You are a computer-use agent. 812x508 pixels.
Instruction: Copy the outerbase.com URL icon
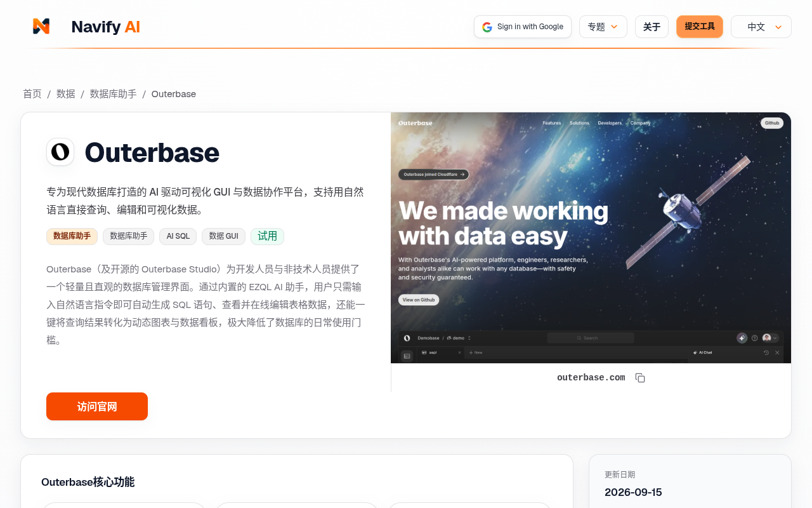[x=640, y=378]
